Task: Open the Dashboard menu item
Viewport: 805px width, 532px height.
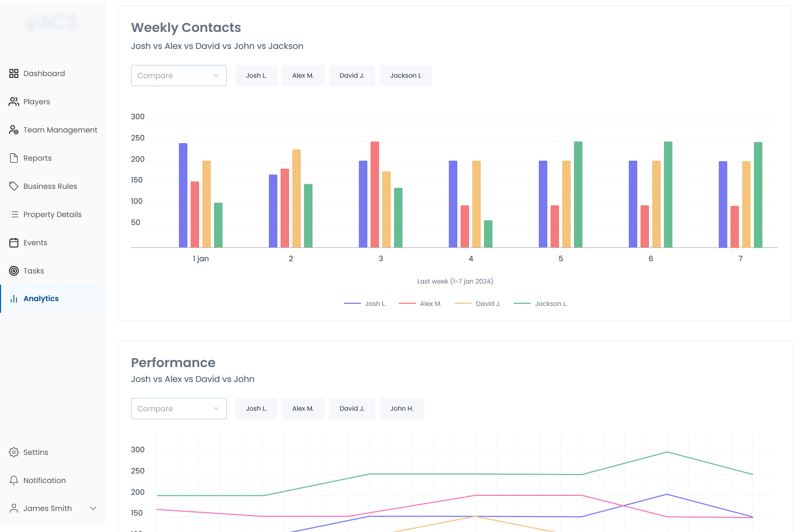Action: [53, 73]
